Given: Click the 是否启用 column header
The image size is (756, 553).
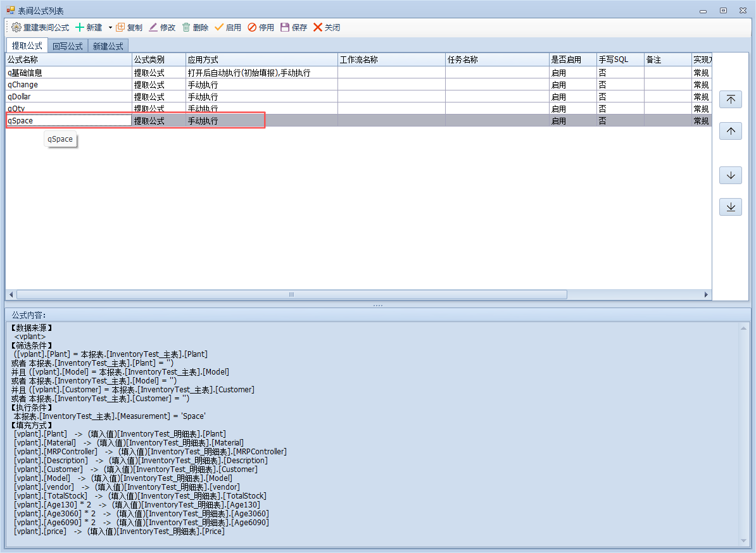Looking at the screenshot, I should pyautogui.click(x=573, y=59).
